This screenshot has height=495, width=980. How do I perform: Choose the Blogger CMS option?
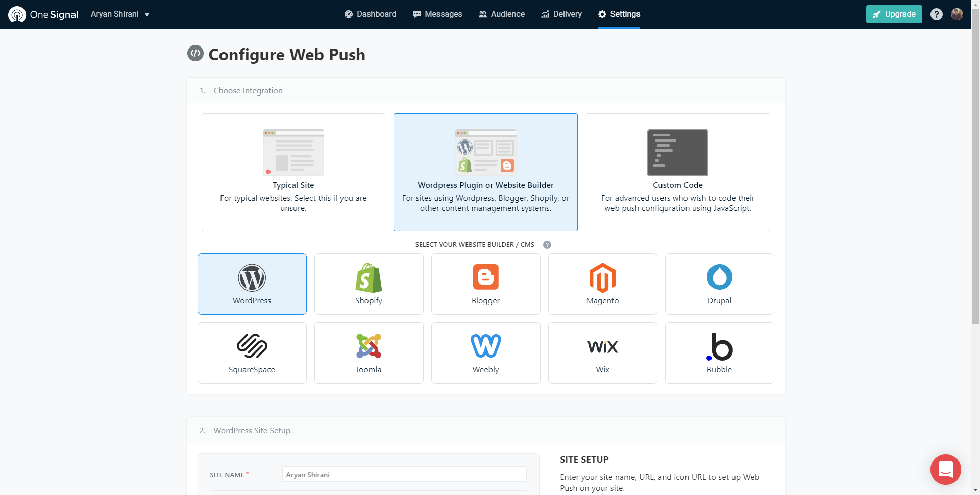point(486,284)
